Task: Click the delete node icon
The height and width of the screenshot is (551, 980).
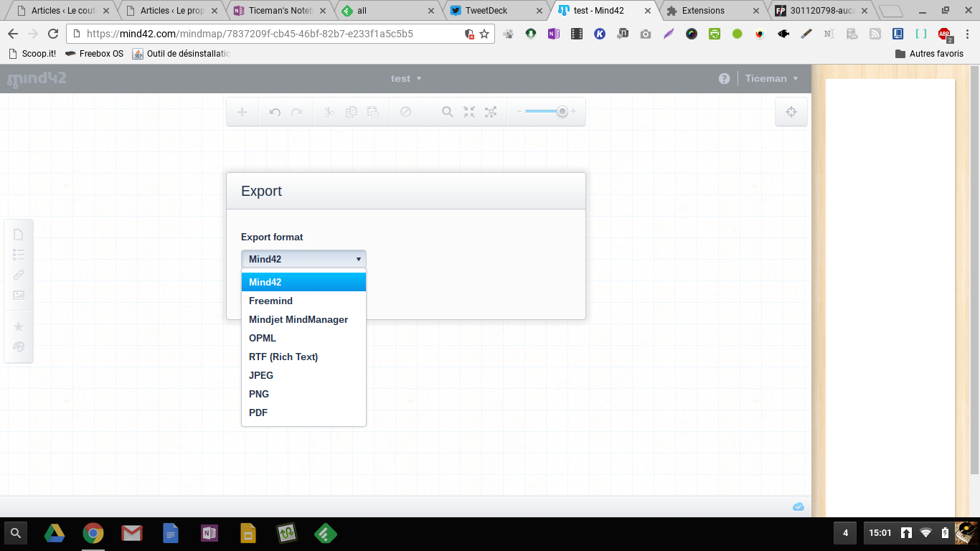Action: (405, 112)
